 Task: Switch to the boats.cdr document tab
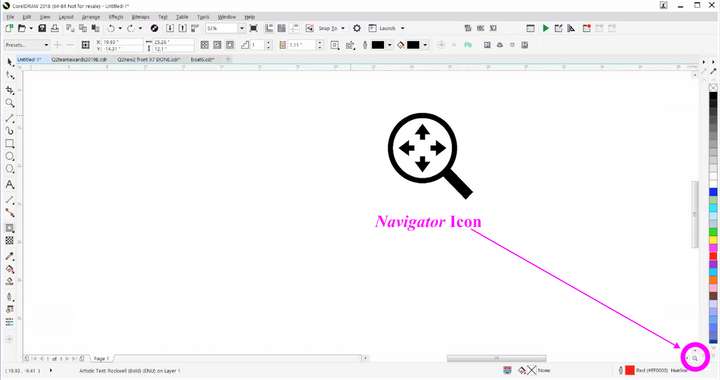click(202, 60)
